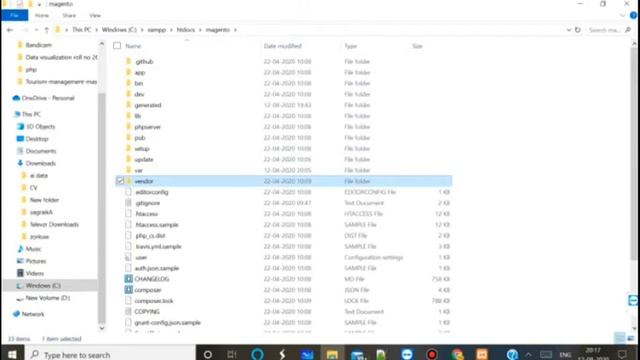Sort by the Name column header
The width and height of the screenshot is (640, 360).
coord(133,46)
